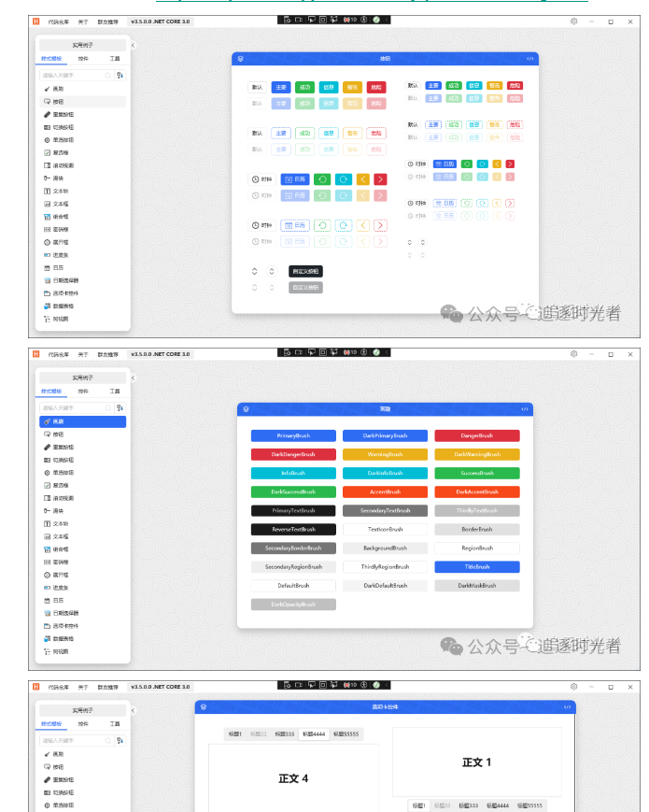
Task: Select 按钮 item in bottom window sidebar
Action: click(83, 767)
